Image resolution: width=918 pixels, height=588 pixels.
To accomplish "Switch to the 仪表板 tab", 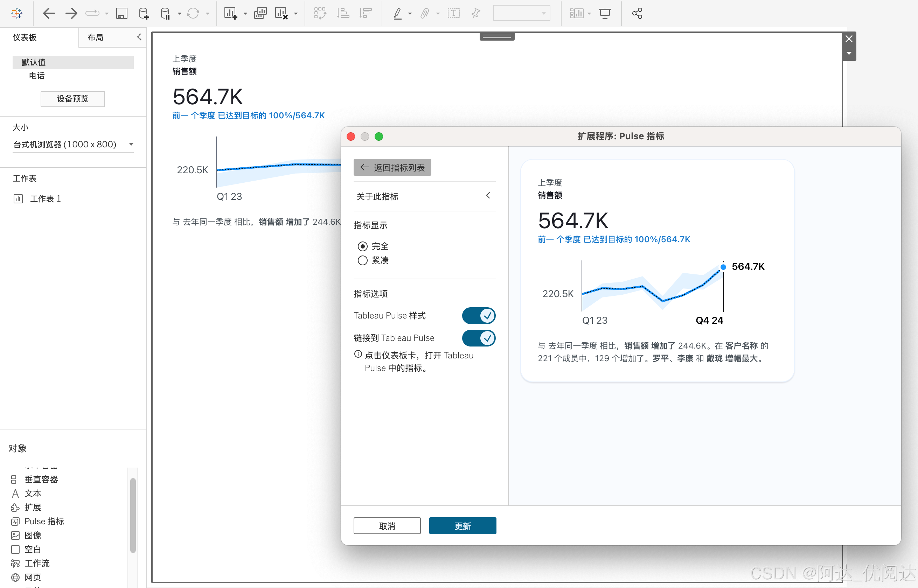I will 25,37.
